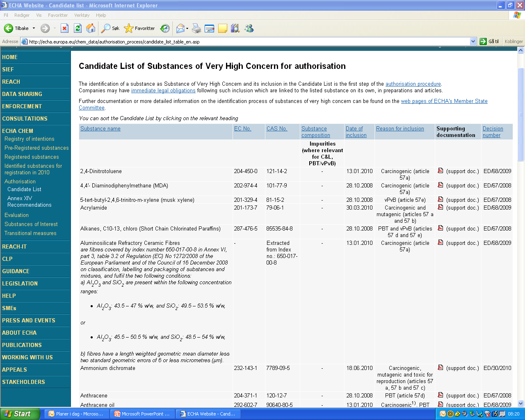
Task: Go to HOME in the sidebar
Action: point(10,57)
